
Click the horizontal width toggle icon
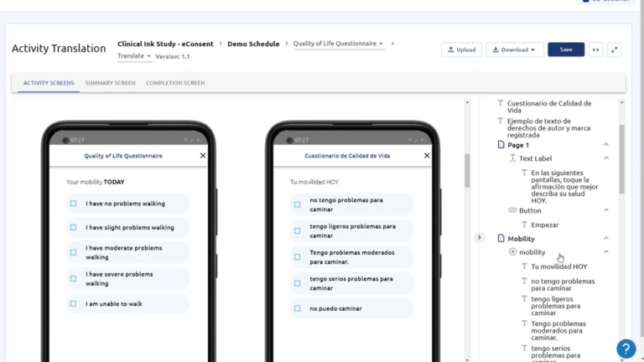(x=595, y=49)
